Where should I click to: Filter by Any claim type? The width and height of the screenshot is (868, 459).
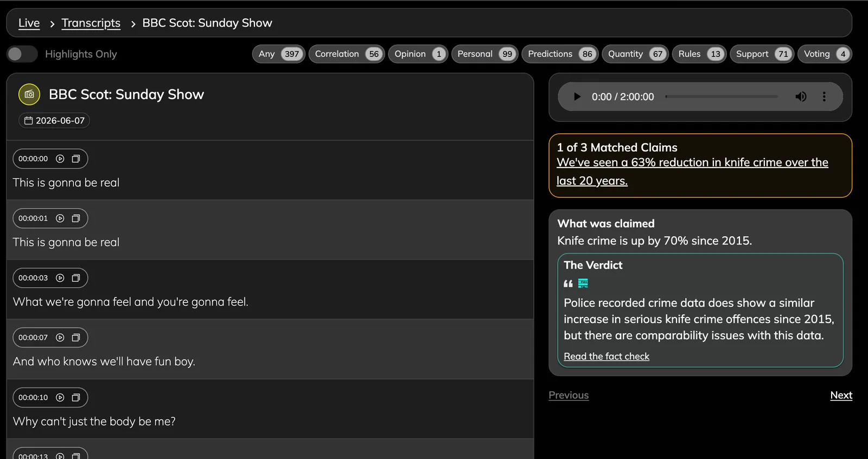[x=279, y=54]
